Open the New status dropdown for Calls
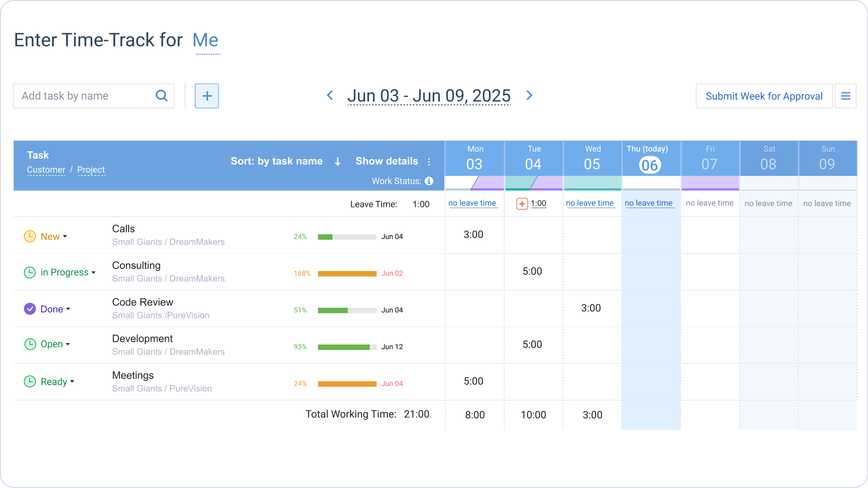Screen dimensions: 868x488 [65, 236]
